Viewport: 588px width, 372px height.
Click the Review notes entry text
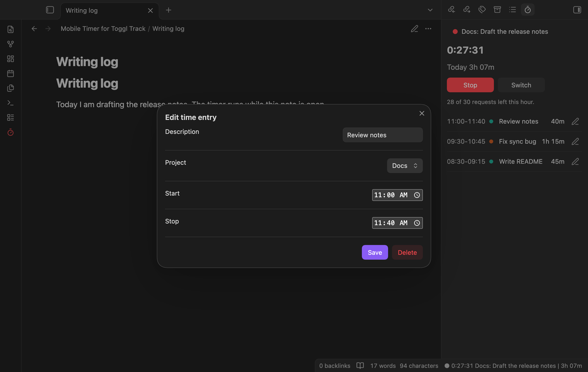point(518,121)
